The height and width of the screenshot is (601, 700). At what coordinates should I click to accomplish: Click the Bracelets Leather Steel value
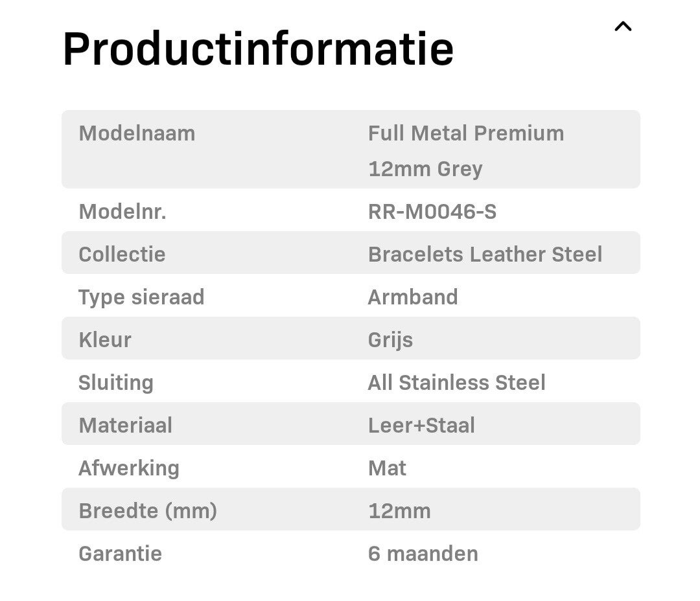coord(485,255)
